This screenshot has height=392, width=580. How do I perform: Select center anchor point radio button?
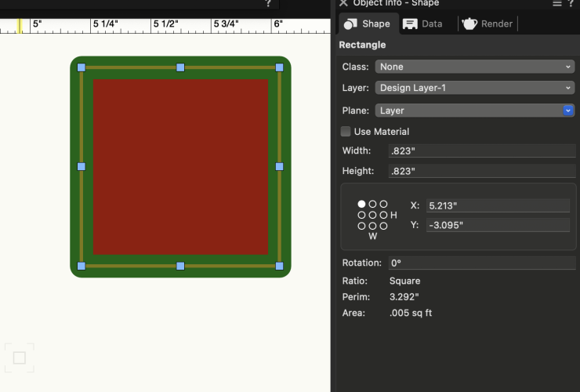tap(372, 215)
